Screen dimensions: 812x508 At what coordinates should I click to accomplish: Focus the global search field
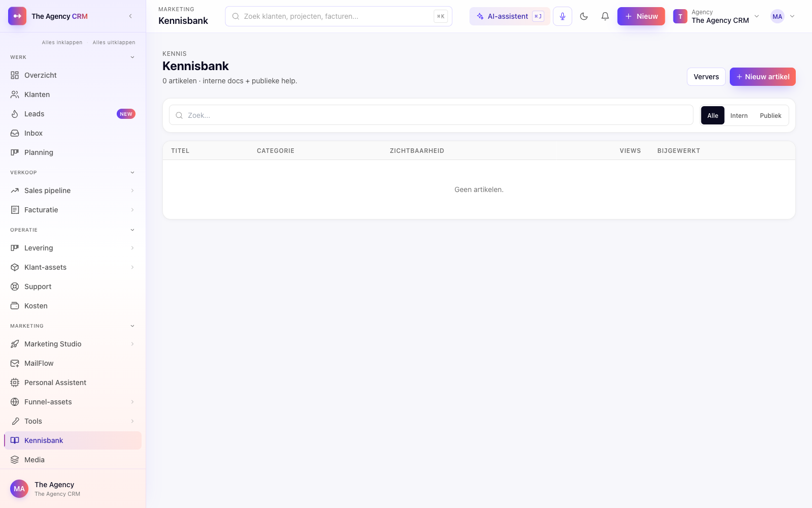tap(339, 16)
